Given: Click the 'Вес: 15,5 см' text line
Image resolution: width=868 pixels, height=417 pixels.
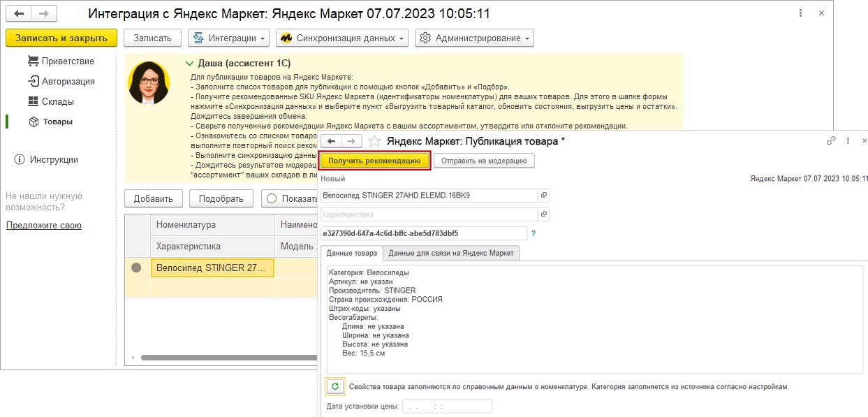Looking at the screenshot, I should (363, 353).
